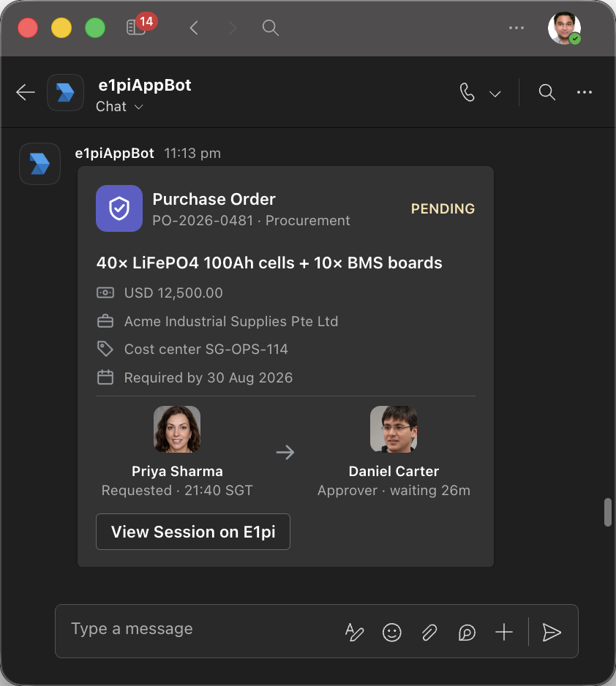Attach a file with paperclip icon
Viewport: 616px width, 686px height.
point(429,632)
